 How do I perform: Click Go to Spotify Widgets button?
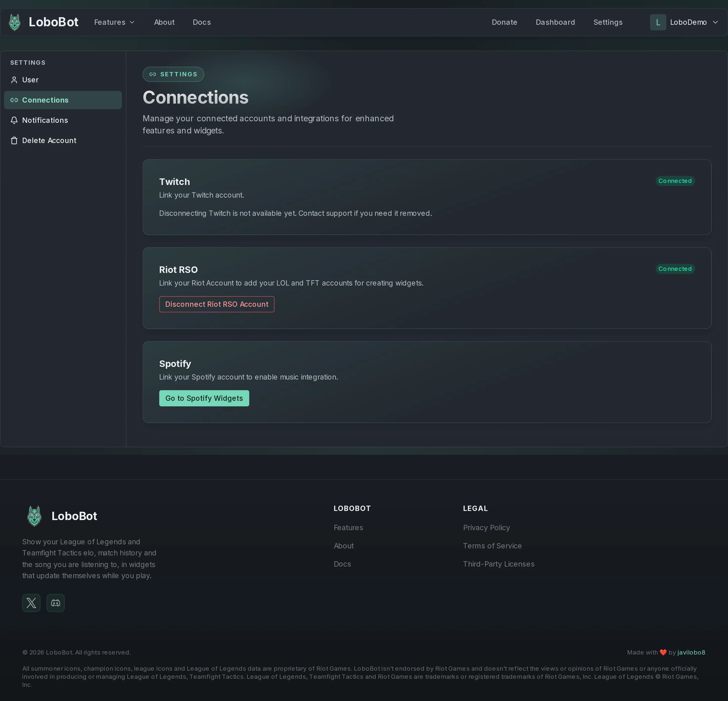tap(204, 398)
